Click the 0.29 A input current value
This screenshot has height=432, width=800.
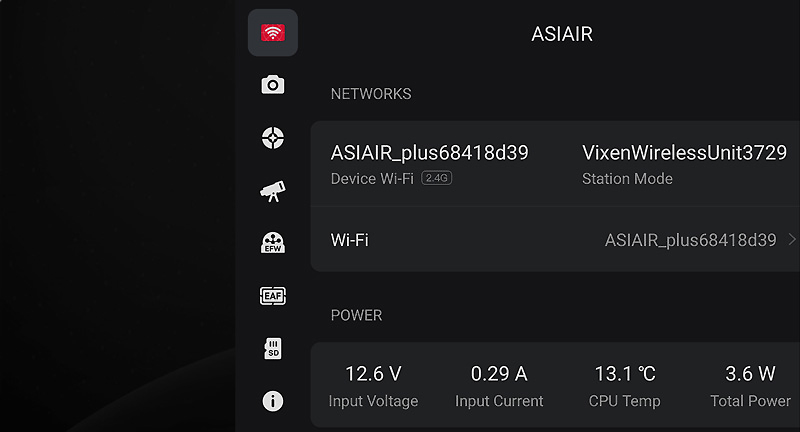(498, 374)
